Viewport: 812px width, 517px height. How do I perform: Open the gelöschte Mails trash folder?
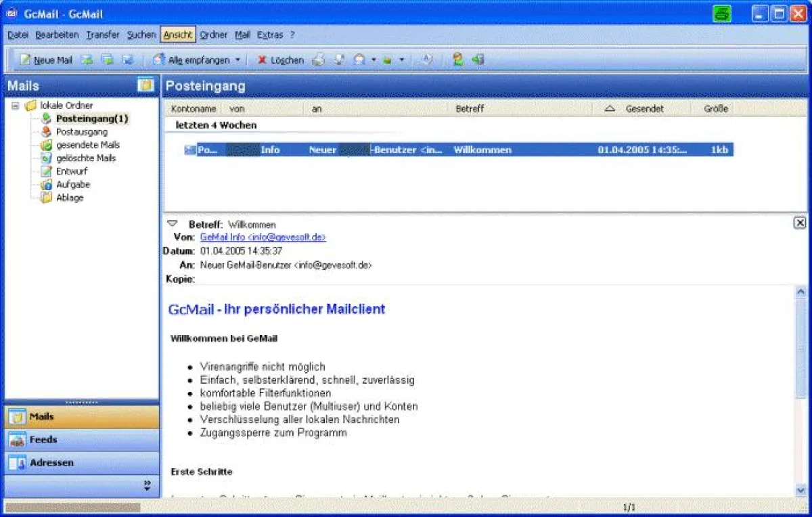tap(46, 158)
